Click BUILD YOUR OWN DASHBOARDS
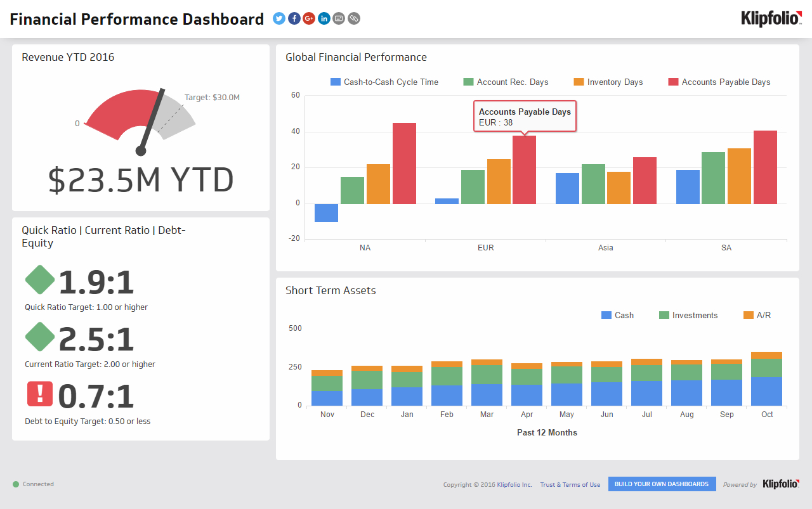This screenshot has height=509, width=812. click(662, 484)
